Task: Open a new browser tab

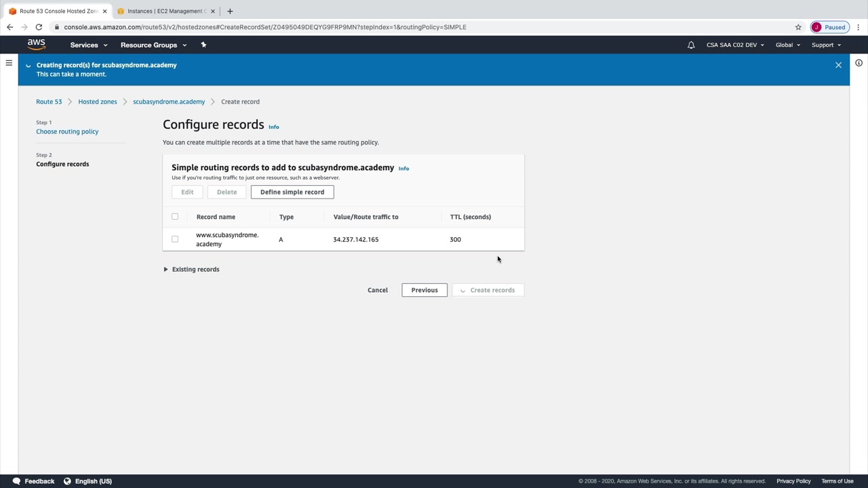Action: tap(230, 11)
